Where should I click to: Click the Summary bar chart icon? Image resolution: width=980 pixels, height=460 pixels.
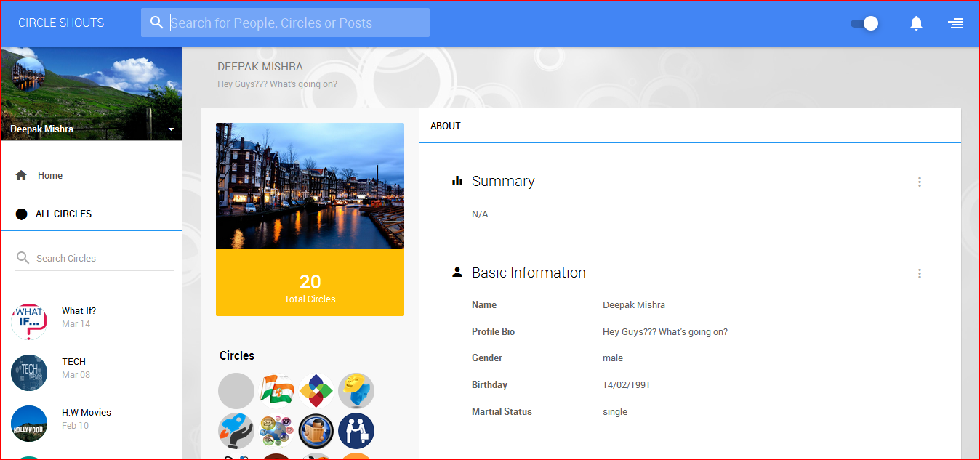pyautogui.click(x=457, y=181)
